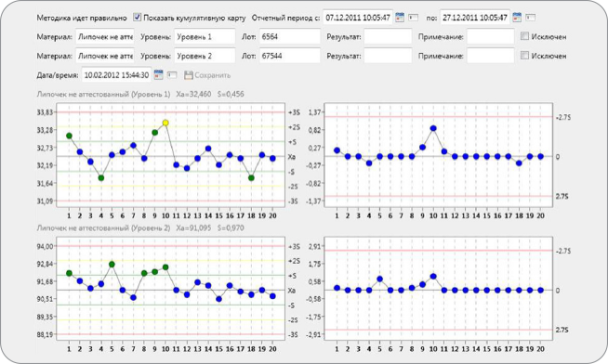Click axis value 33,83 on Уровень 1 chart
The width and height of the screenshot is (608, 364).
click(x=45, y=112)
